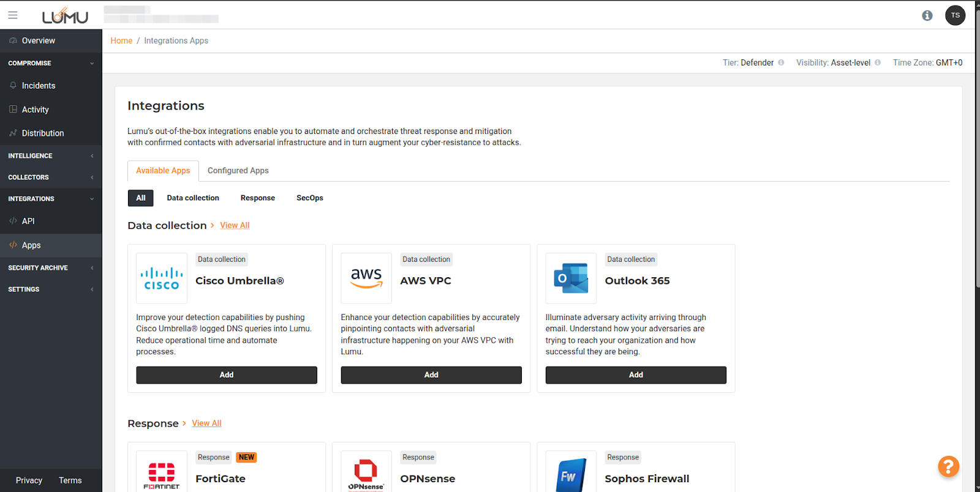980x492 pixels.
Task: Add the AWS VPC integration
Action: pyautogui.click(x=431, y=375)
